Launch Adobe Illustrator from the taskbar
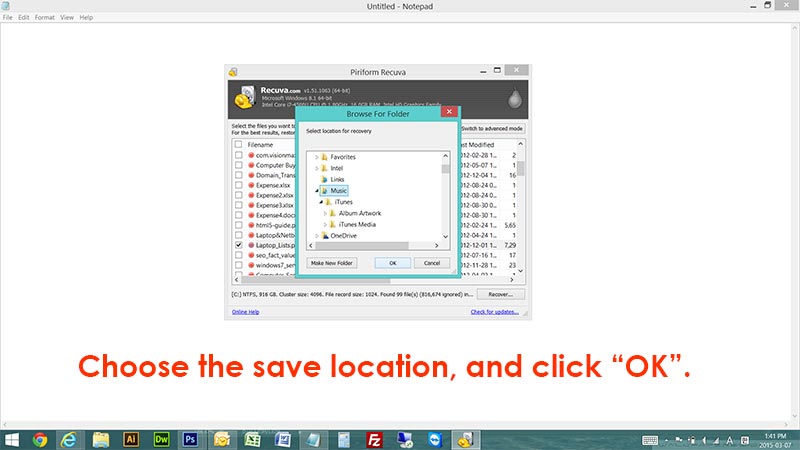This screenshot has width=800, height=450. tap(131, 439)
